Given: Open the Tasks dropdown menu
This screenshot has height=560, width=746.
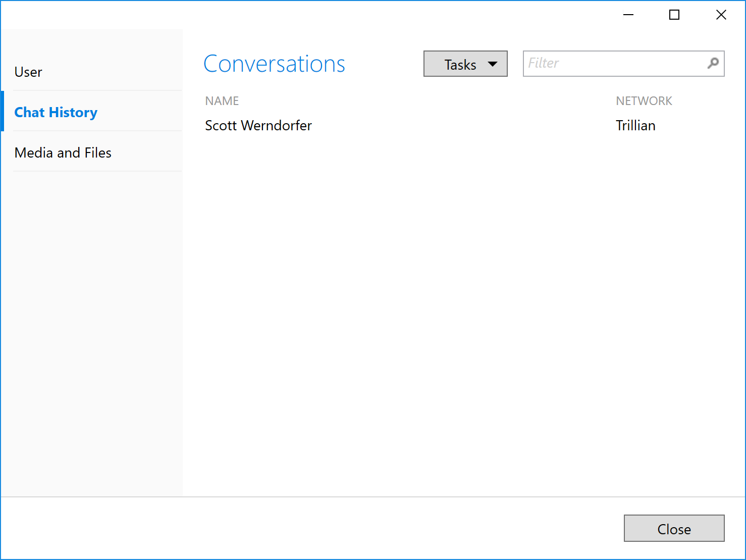Looking at the screenshot, I should point(465,64).
